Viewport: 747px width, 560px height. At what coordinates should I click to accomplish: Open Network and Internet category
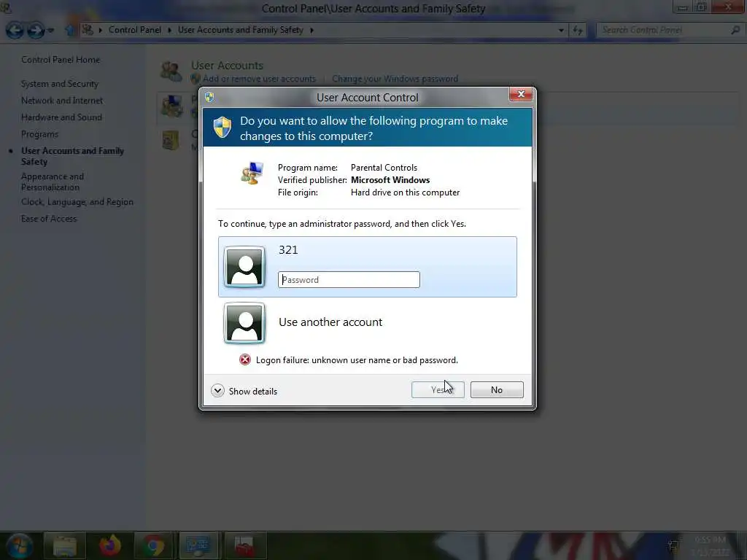coord(62,101)
